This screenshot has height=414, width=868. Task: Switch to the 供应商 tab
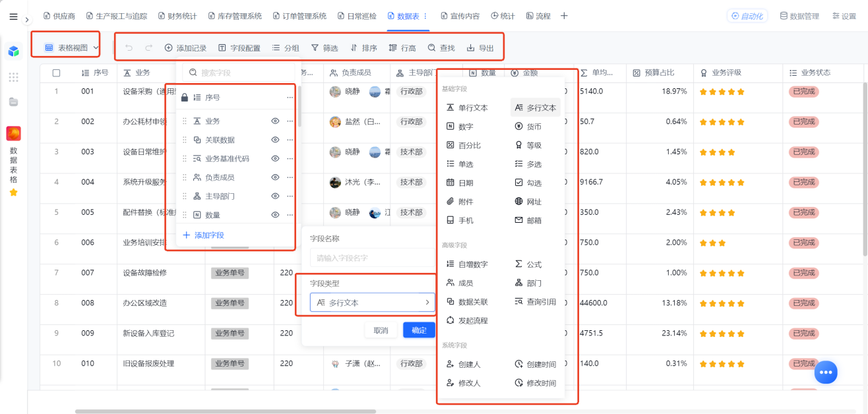click(59, 16)
